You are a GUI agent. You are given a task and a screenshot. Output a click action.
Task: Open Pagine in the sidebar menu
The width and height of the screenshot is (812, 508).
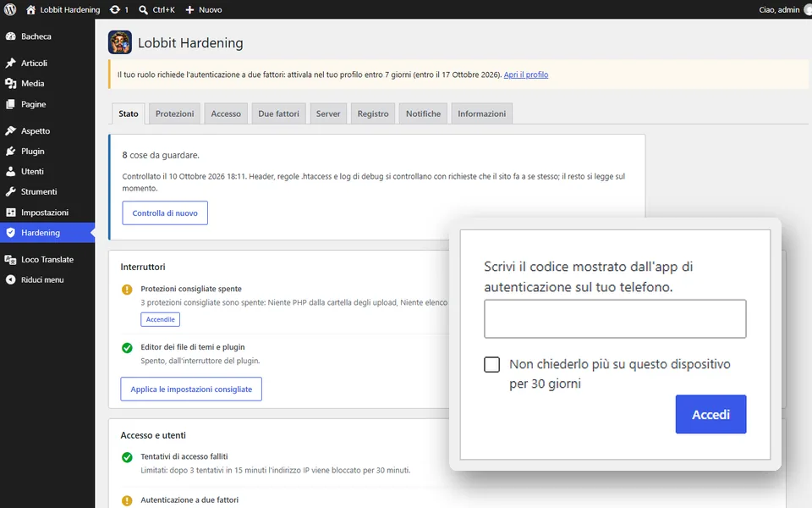pyautogui.click(x=34, y=104)
